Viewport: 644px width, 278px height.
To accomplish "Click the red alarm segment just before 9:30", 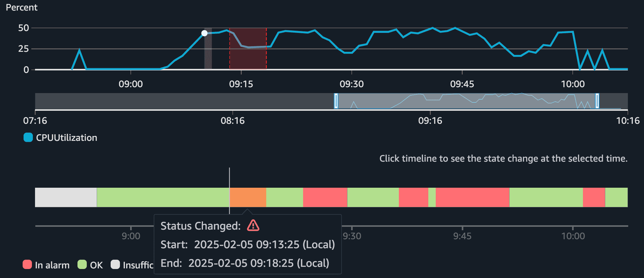I will point(325,197).
